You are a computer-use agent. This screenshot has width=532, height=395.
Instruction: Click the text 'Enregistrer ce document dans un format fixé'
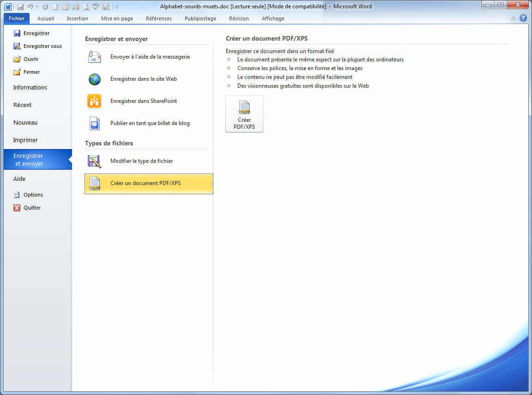coord(280,51)
